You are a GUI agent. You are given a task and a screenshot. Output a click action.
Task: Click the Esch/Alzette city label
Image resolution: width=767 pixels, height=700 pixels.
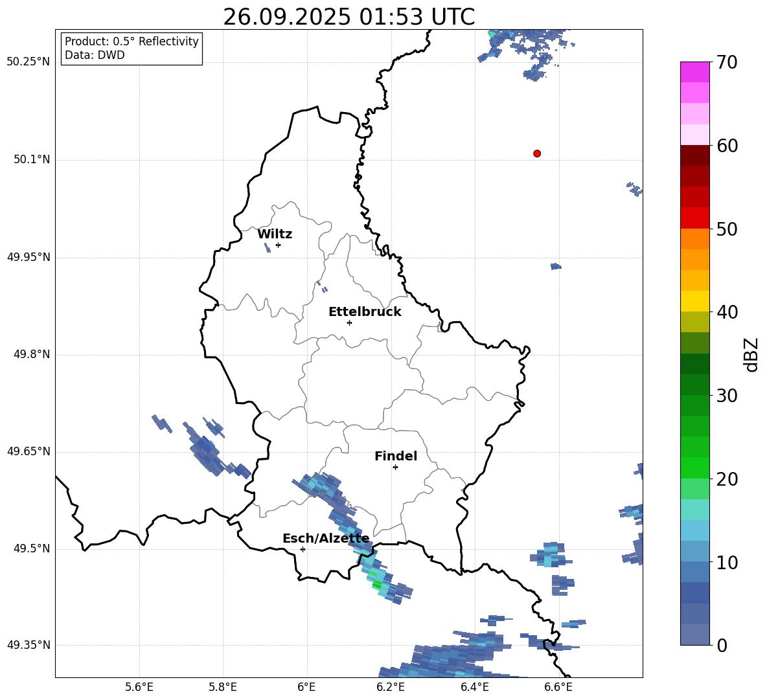(326, 538)
